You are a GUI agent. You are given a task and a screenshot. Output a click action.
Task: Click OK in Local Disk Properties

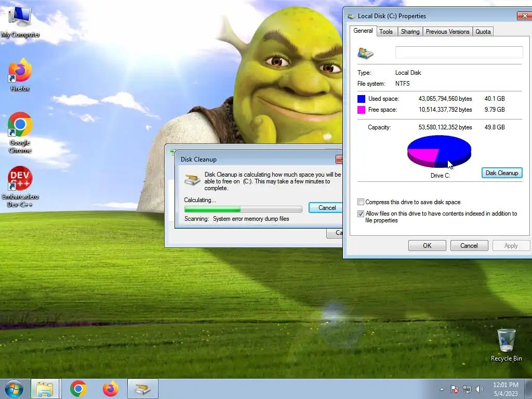(x=427, y=246)
